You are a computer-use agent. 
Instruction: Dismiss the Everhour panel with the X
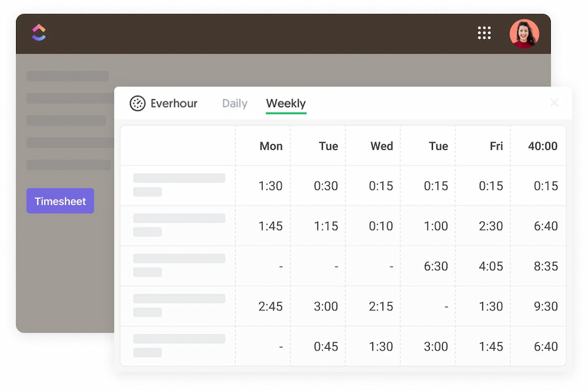point(554,103)
